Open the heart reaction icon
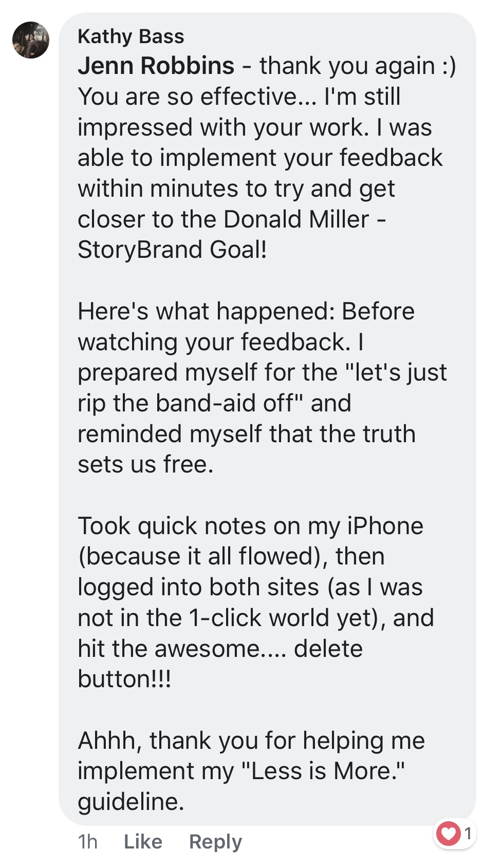Screen dimensions: 501x868 tap(449, 833)
